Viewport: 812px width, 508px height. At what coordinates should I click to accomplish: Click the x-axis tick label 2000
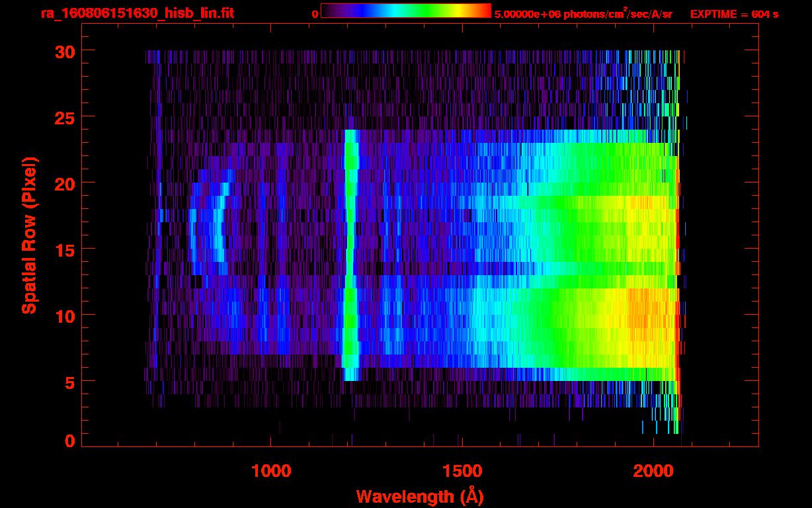coord(653,471)
